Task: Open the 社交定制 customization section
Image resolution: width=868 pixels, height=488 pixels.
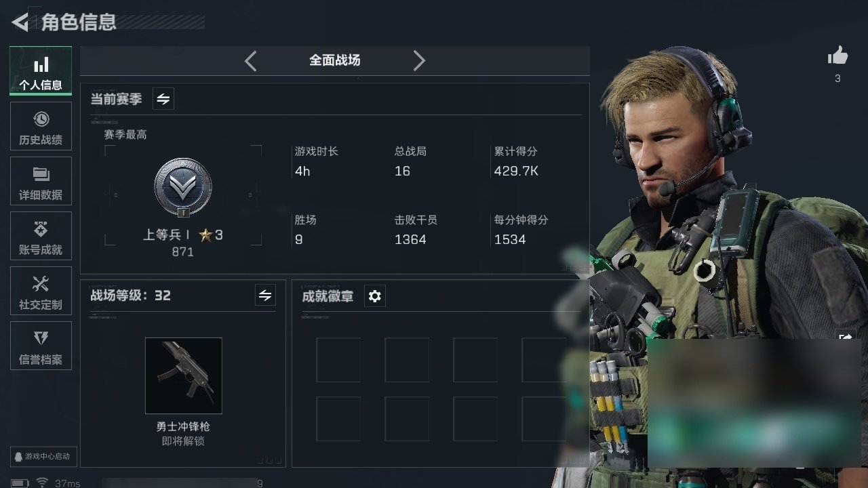Action: coord(41,291)
